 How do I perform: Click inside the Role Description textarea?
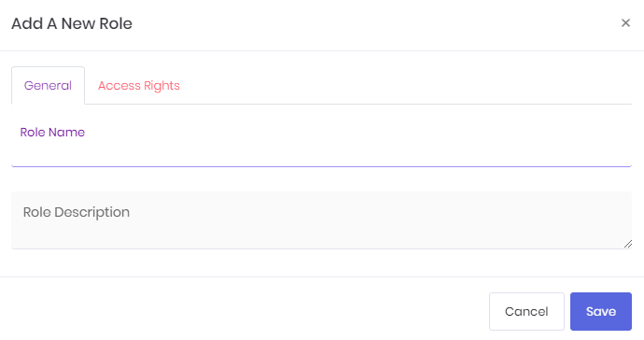pyautogui.click(x=321, y=220)
